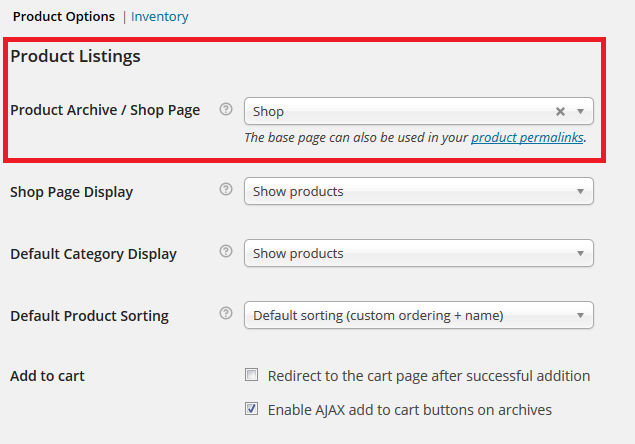Open the Inventory settings tab
This screenshot has height=444, width=635.
coord(160,17)
